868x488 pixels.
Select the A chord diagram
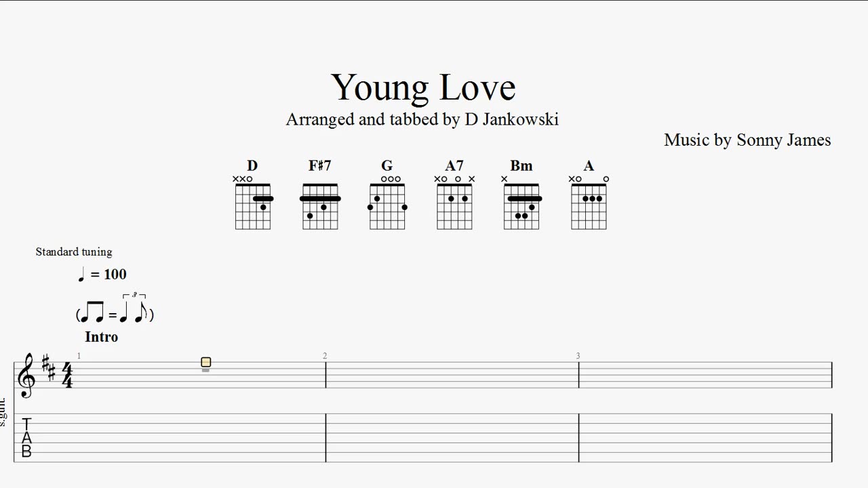tap(589, 195)
